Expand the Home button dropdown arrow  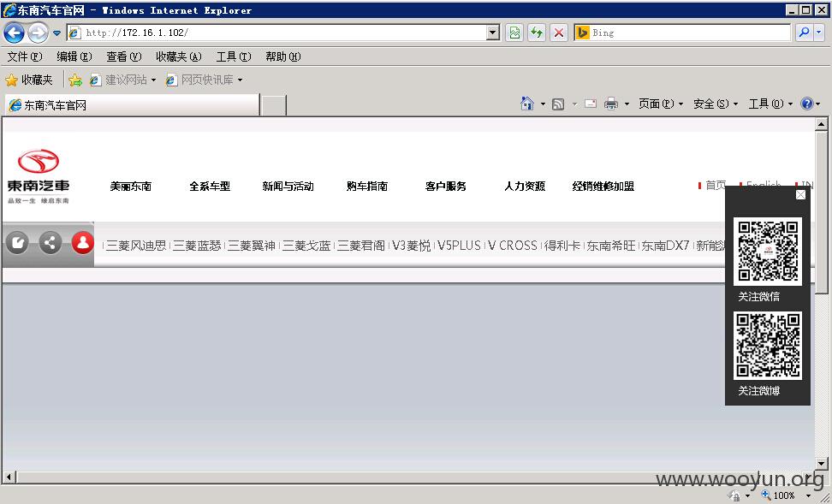click(x=543, y=104)
